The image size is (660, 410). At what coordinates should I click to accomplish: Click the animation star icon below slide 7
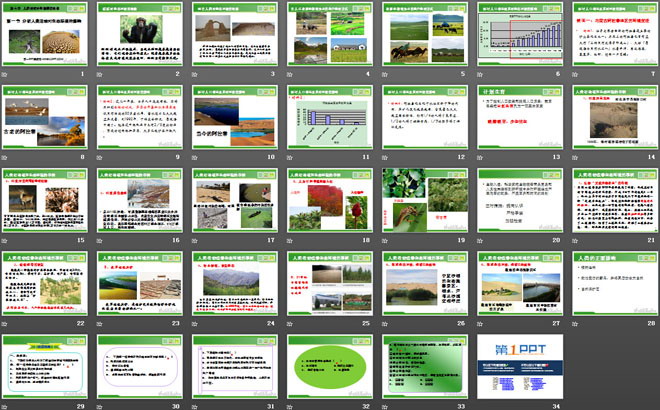click(575, 75)
